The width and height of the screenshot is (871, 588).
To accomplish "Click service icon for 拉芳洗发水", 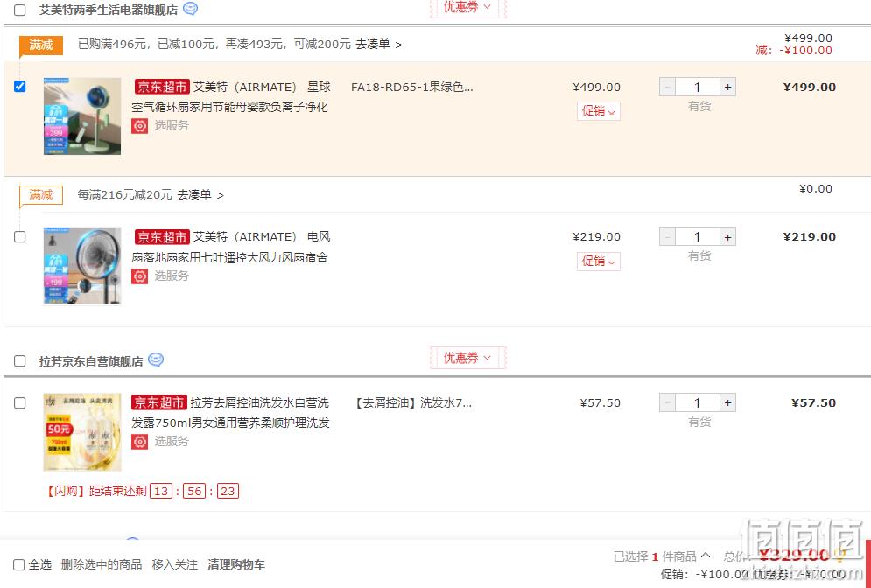I will pyautogui.click(x=139, y=441).
